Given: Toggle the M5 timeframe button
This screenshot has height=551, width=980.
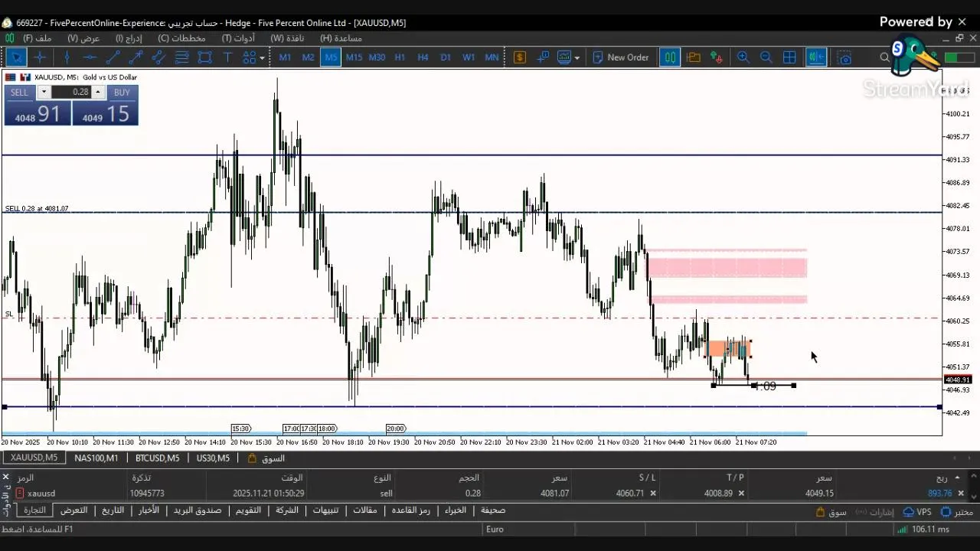Looking at the screenshot, I should tap(331, 57).
